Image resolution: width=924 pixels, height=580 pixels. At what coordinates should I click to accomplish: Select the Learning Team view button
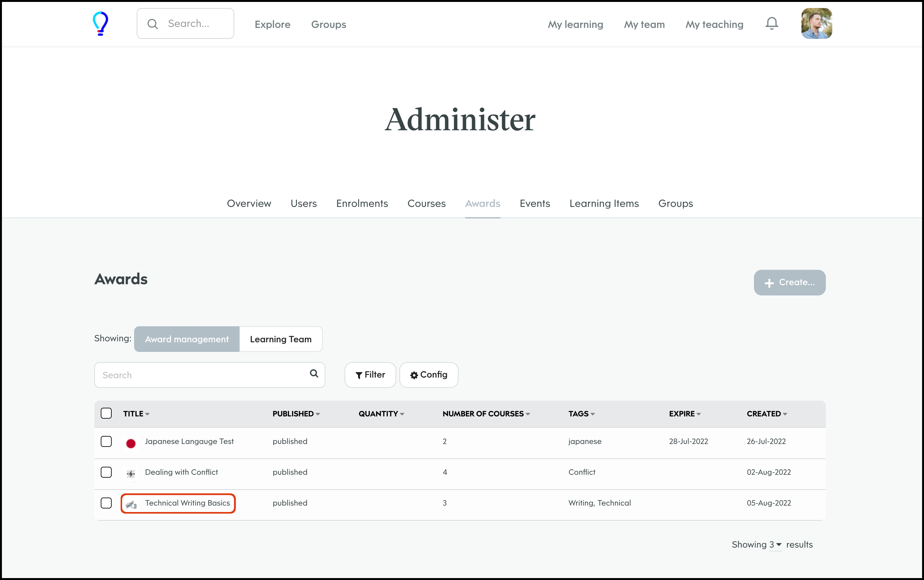pyautogui.click(x=281, y=339)
